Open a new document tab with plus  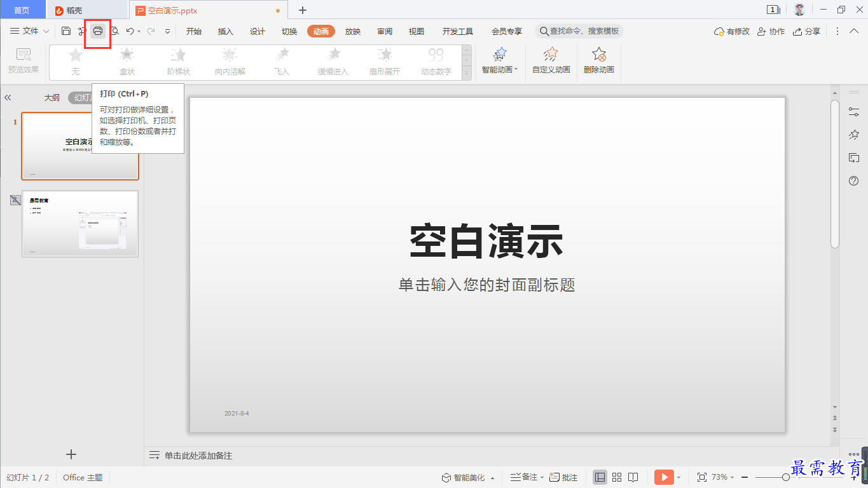(x=303, y=10)
